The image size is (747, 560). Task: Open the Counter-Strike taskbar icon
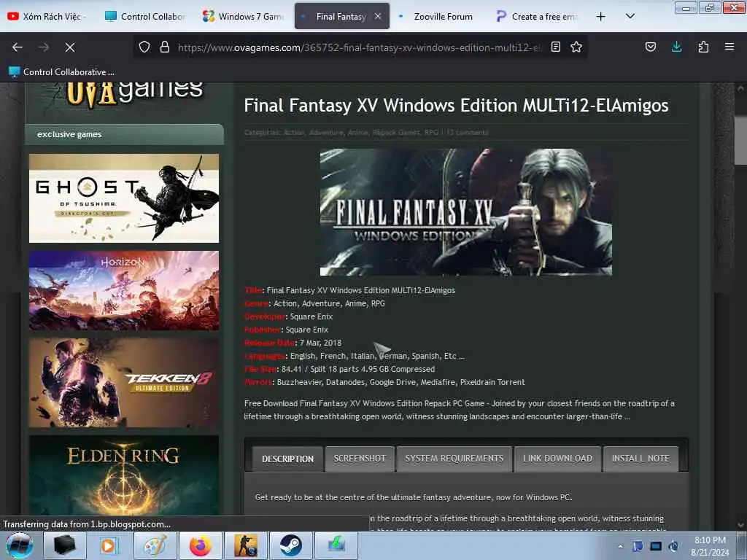(246, 545)
